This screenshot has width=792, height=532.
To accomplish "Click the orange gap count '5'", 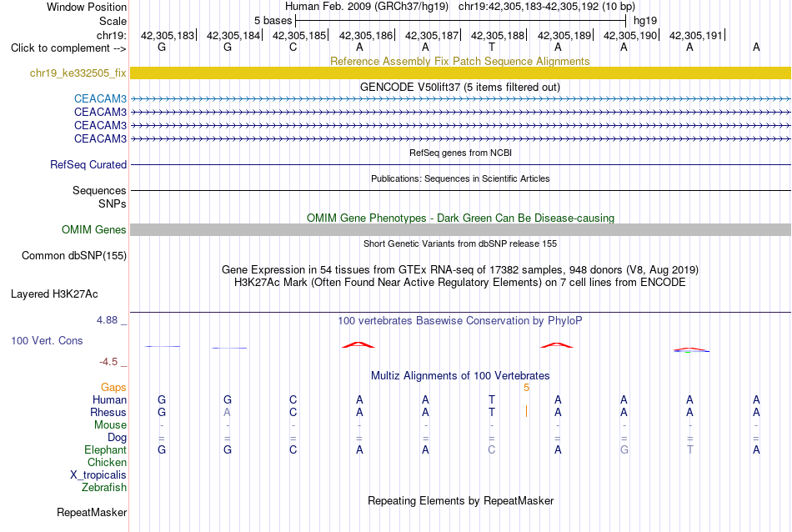I will pyautogui.click(x=526, y=388).
